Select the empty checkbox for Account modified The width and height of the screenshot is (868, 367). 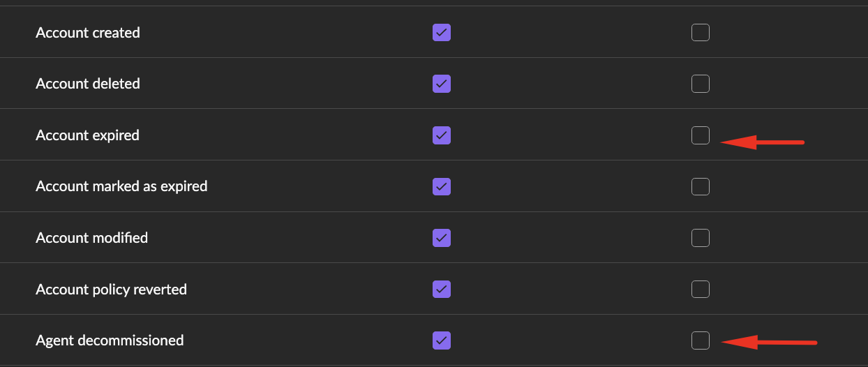coord(701,238)
